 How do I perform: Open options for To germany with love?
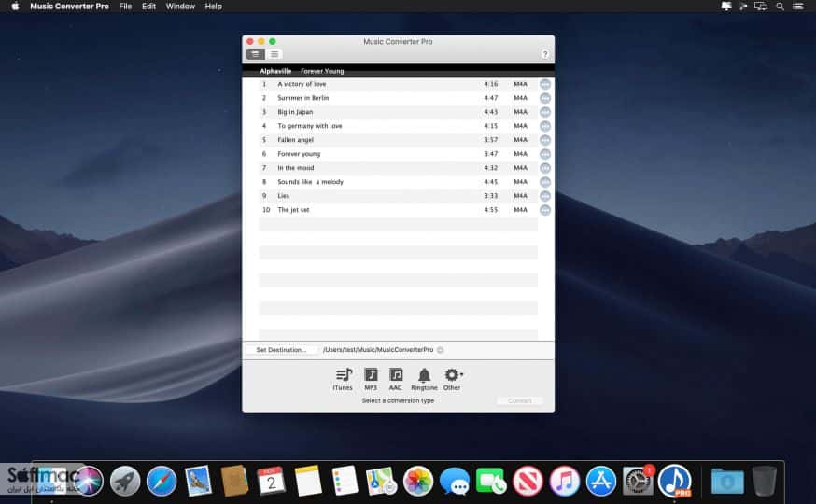coord(545,126)
